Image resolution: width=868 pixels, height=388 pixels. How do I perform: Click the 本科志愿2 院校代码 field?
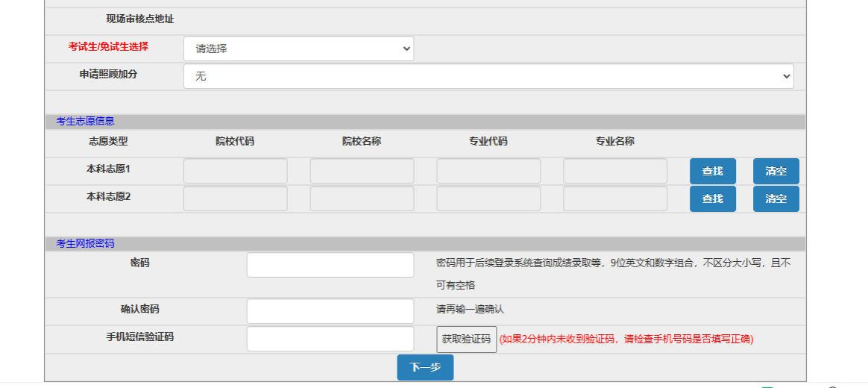click(x=235, y=198)
